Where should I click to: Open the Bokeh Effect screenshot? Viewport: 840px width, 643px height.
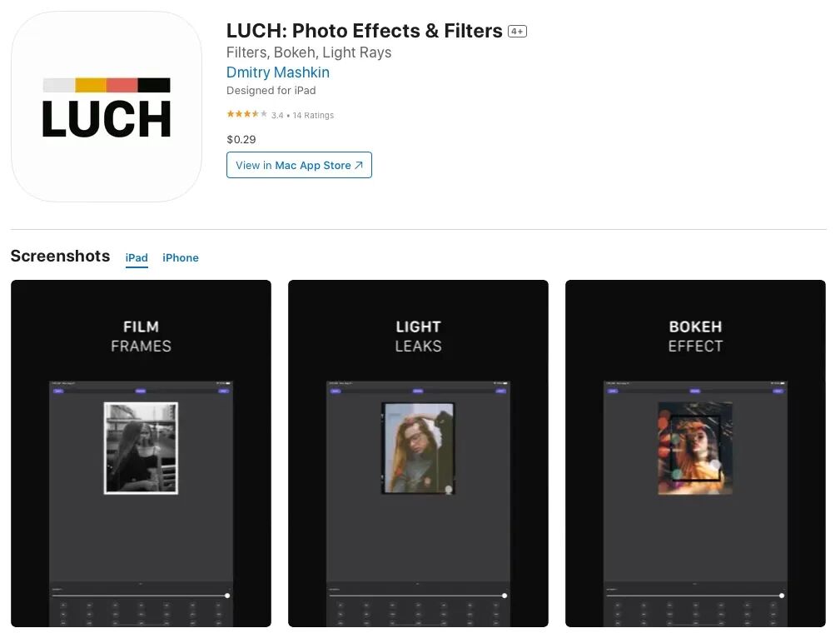tap(695, 453)
